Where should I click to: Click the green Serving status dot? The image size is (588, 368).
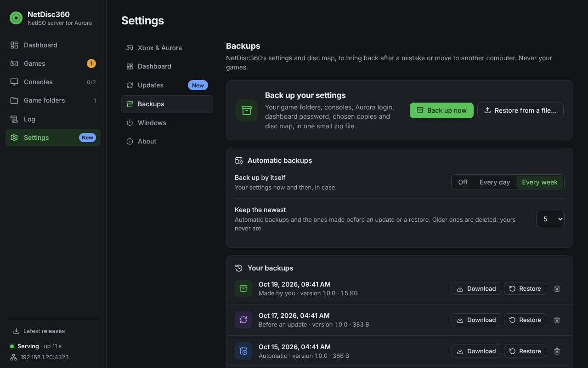[x=12, y=346]
